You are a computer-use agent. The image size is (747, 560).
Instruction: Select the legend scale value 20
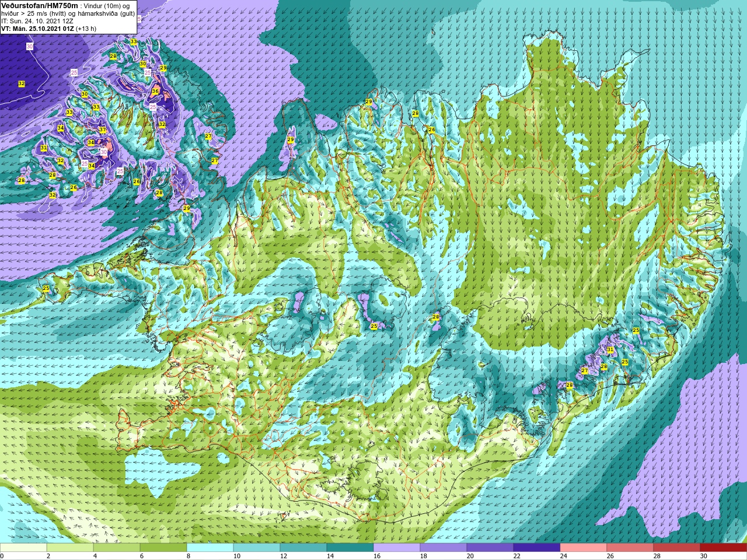tap(471, 556)
